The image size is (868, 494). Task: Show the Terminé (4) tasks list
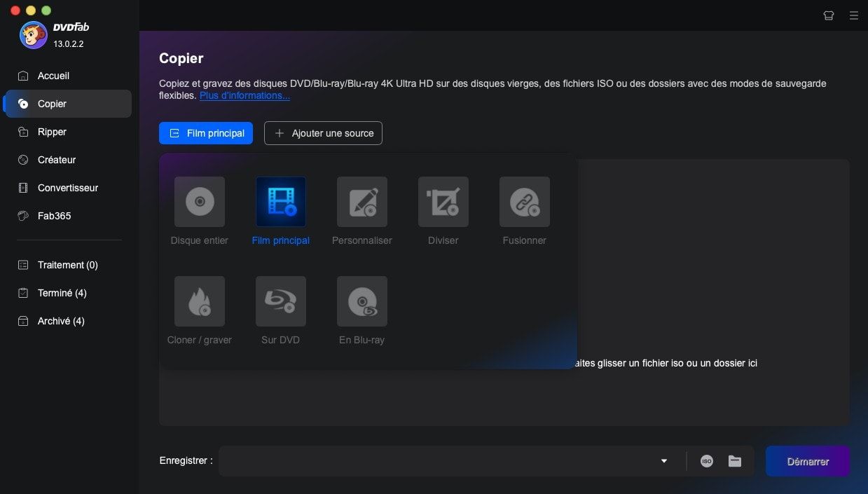68,293
